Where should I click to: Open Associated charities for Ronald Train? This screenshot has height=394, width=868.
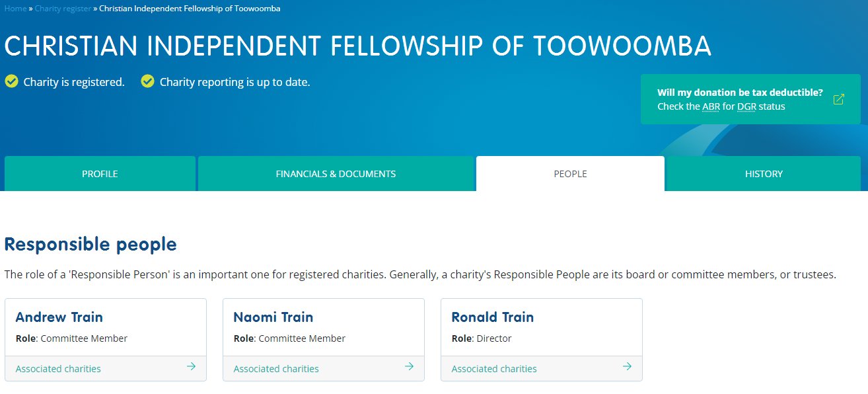click(494, 369)
